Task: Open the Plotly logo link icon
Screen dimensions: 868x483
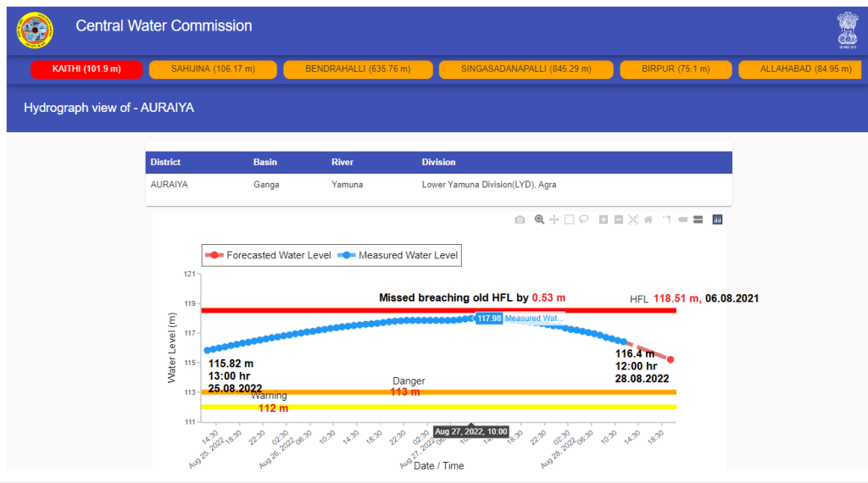Action: point(717,219)
